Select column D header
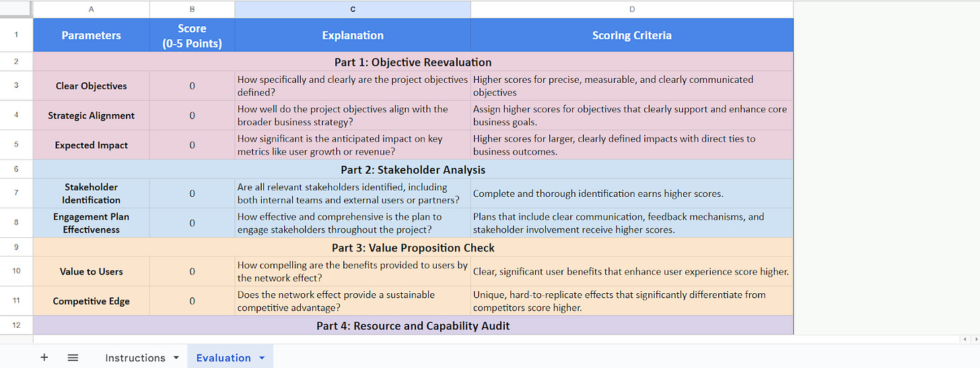Screen dimensions: 980x368 [x=632, y=9]
